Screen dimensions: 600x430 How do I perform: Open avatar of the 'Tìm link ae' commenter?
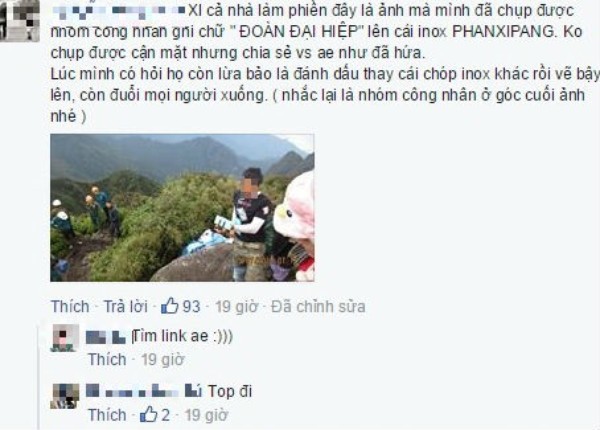pyautogui.click(x=65, y=338)
